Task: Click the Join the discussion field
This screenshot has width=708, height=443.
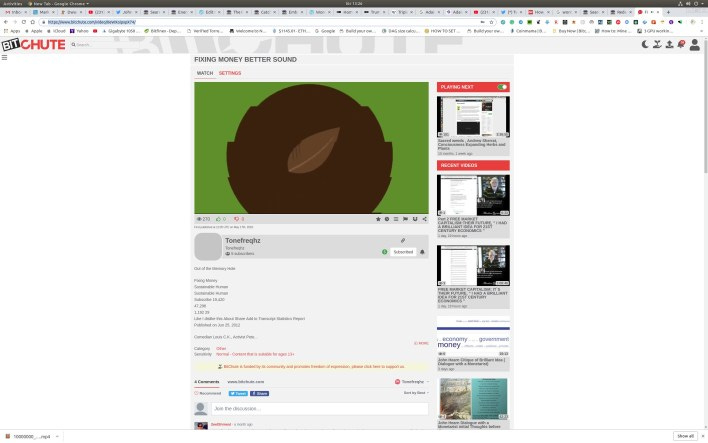Action: coord(320,409)
